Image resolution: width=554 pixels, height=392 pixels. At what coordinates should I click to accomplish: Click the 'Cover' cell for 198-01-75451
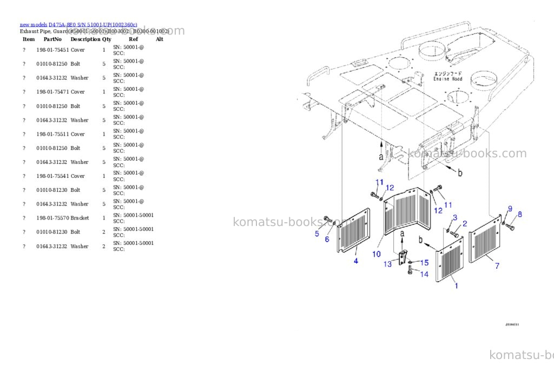(78, 50)
